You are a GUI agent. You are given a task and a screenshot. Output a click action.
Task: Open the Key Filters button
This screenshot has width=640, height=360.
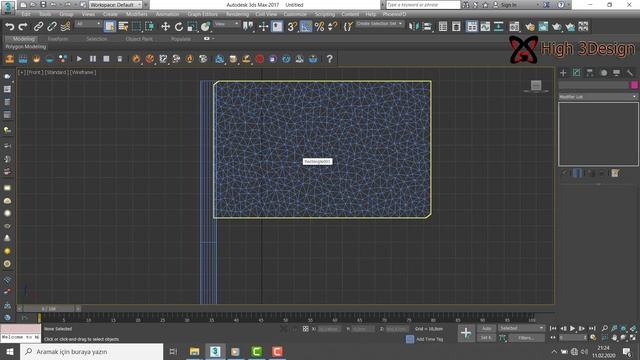pyautogui.click(x=527, y=338)
